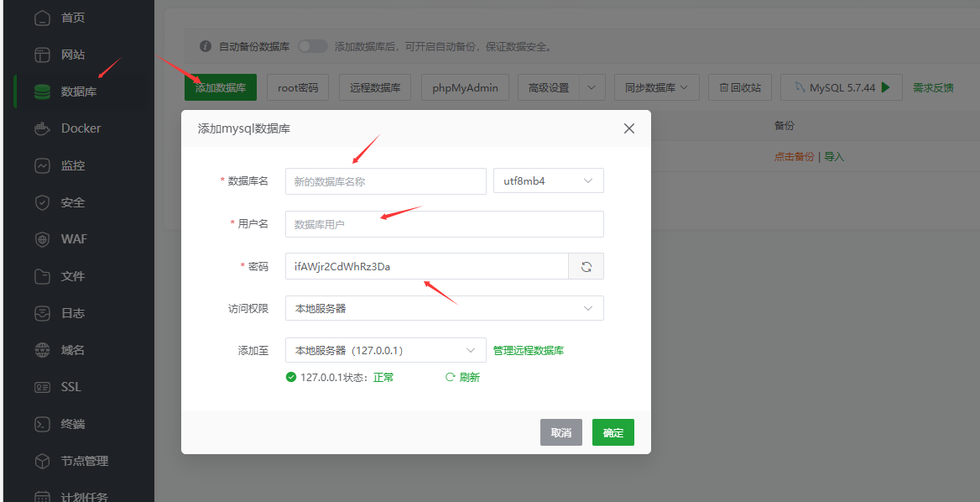Close the 添加mysql数据库 dialog
Image resolution: width=980 pixels, height=502 pixels.
(x=629, y=128)
